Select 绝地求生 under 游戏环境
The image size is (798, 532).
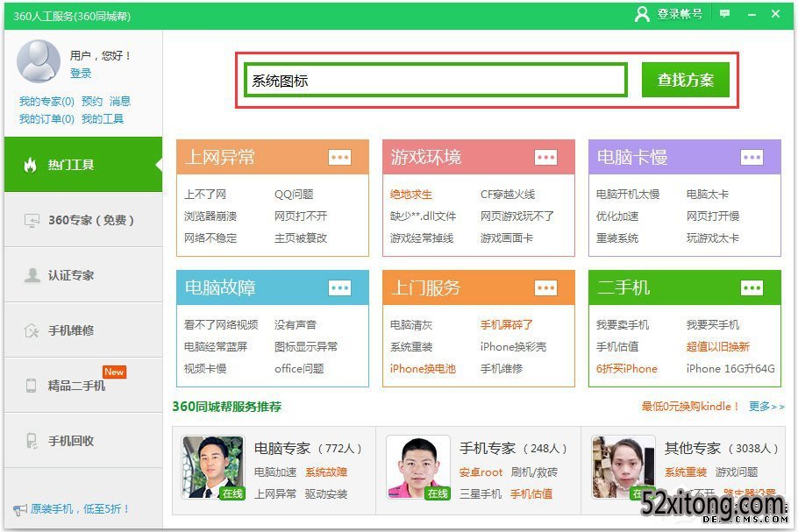(411, 195)
